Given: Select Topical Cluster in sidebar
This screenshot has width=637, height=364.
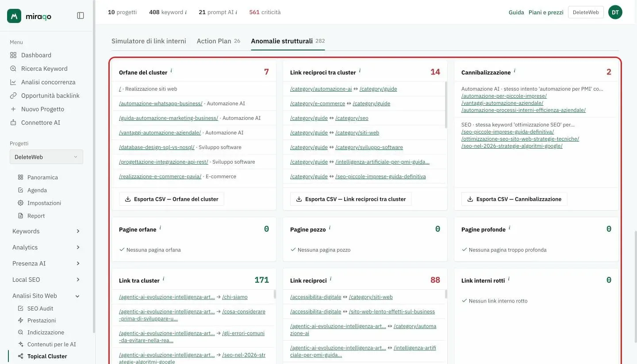Looking at the screenshot, I should (47, 356).
